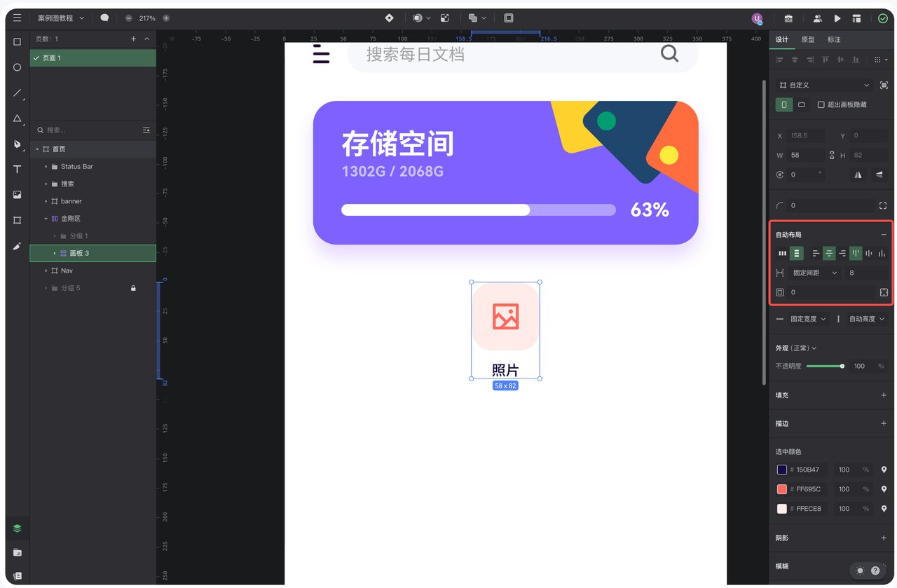This screenshot has height=588, width=897.
Task: Toggle the aspect ratio lock between W and H
Action: (x=832, y=155)
